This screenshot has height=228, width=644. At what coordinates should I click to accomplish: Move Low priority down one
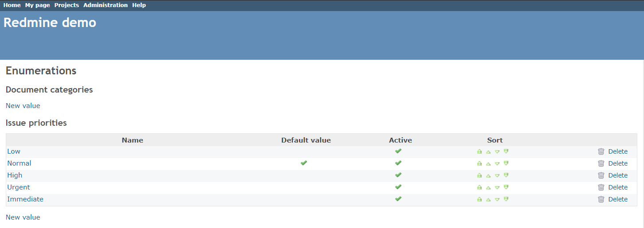[497, 151]
